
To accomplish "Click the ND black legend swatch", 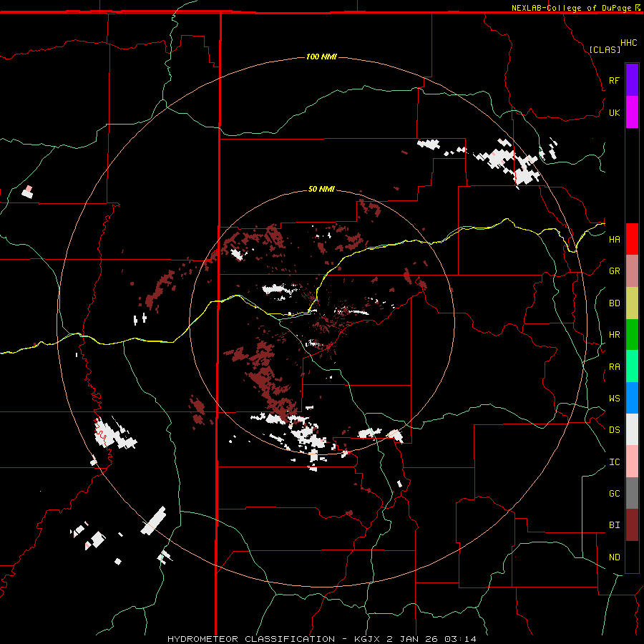I will tap(632, 557).
